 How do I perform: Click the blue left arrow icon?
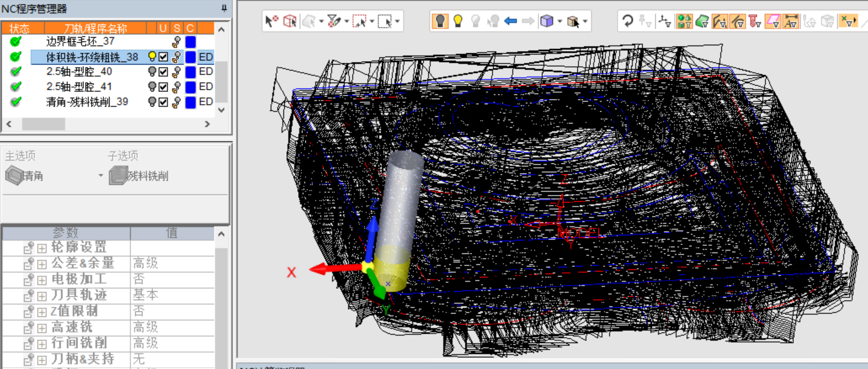pyautogui.click(x=510, y=21)
